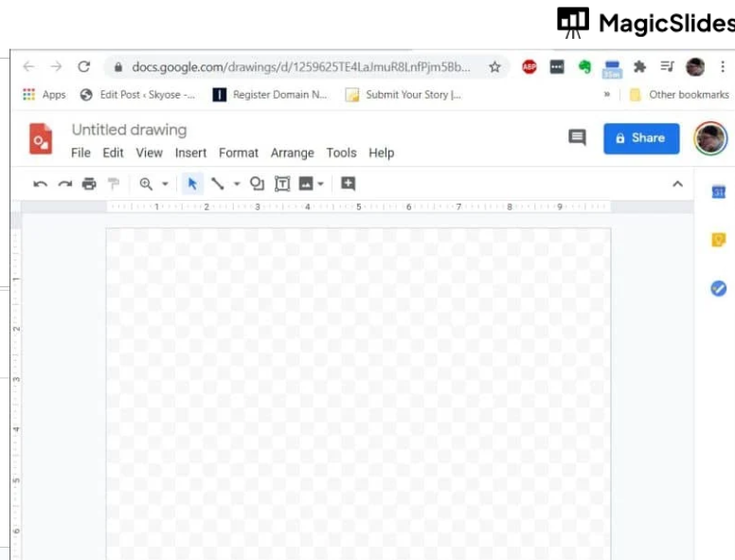735x560 pixels.
Task: Choose the Select arrow tool
Action: point(192,184)
